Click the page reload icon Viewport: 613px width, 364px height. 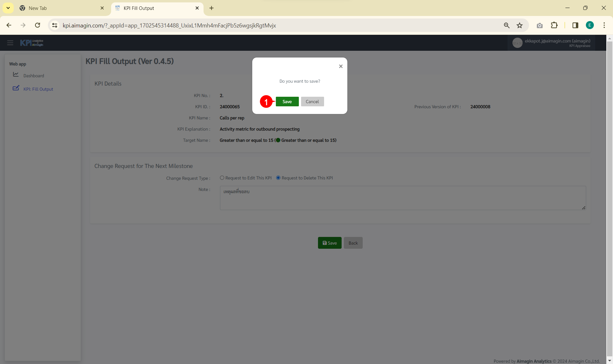[38, 26]
